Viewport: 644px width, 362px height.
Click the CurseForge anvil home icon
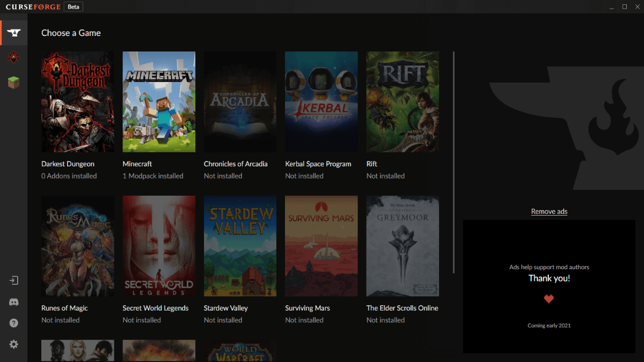(x=14, y=33)
